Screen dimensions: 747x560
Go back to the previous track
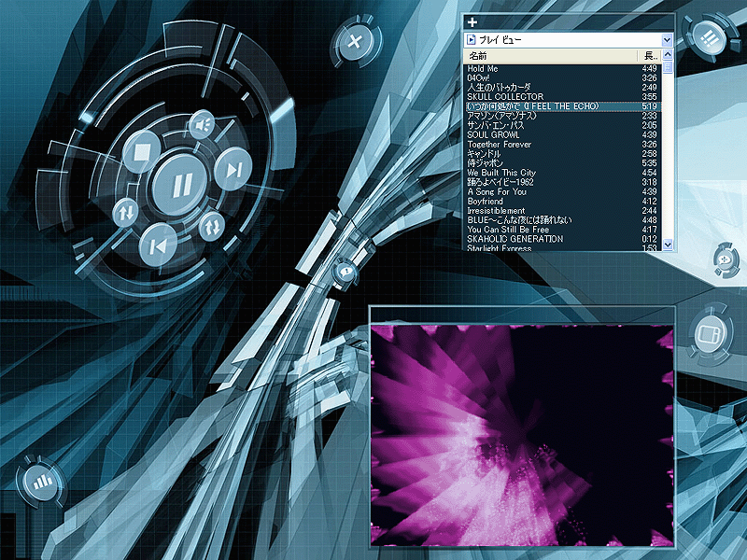(158, 245)
